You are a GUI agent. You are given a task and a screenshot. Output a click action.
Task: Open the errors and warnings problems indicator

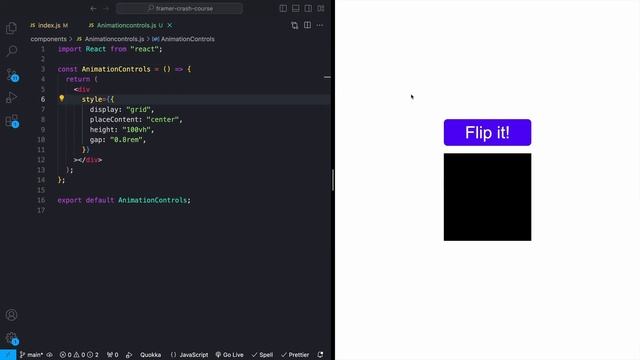[x=79, y=355]
